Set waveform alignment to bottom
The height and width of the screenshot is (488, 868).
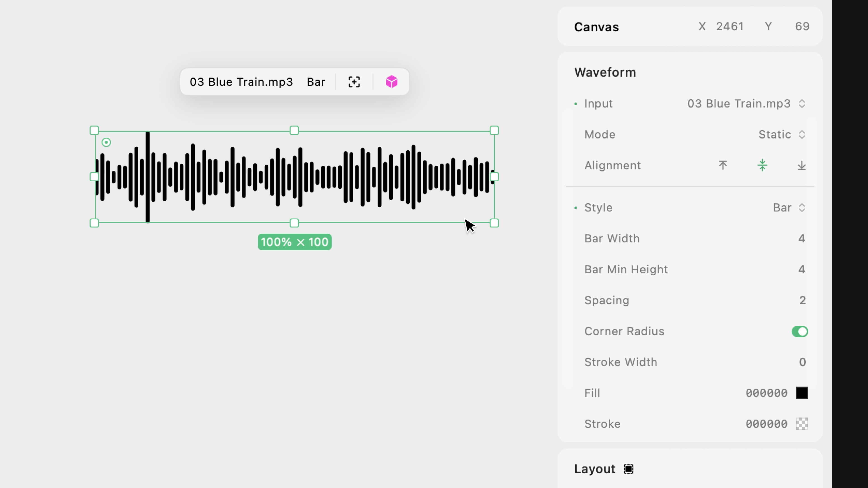[802, 165]
